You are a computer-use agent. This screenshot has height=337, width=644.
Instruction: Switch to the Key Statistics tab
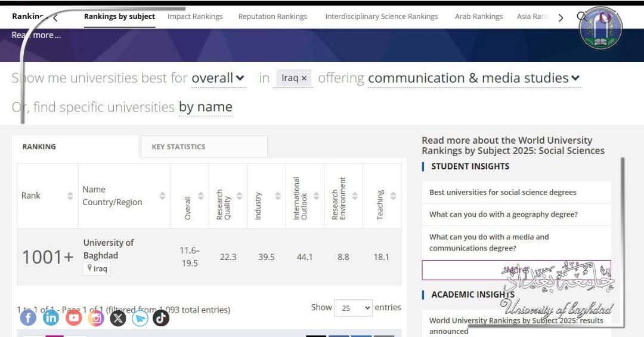point(204,147)
